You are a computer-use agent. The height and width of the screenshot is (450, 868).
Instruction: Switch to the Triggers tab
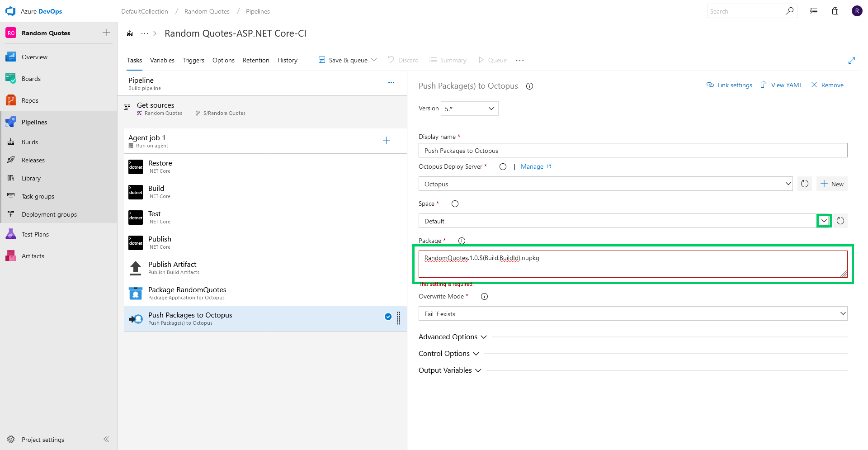(x=193, y=60)
